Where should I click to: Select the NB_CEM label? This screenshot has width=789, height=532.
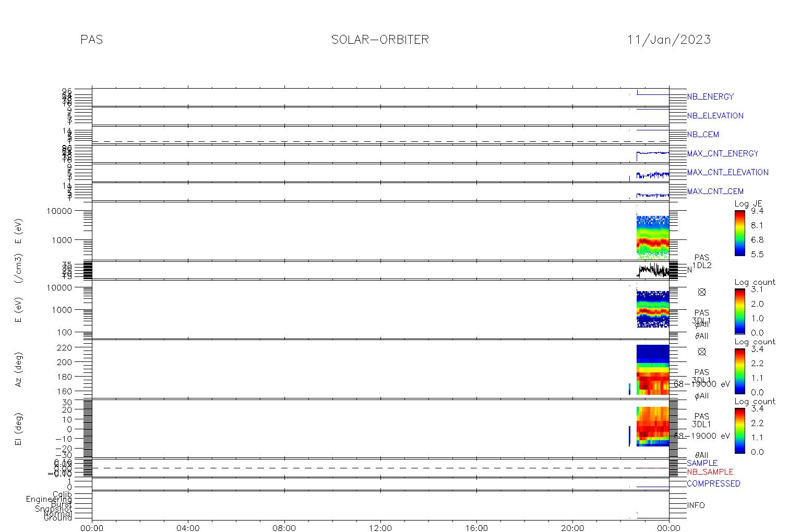pos(703,135)
